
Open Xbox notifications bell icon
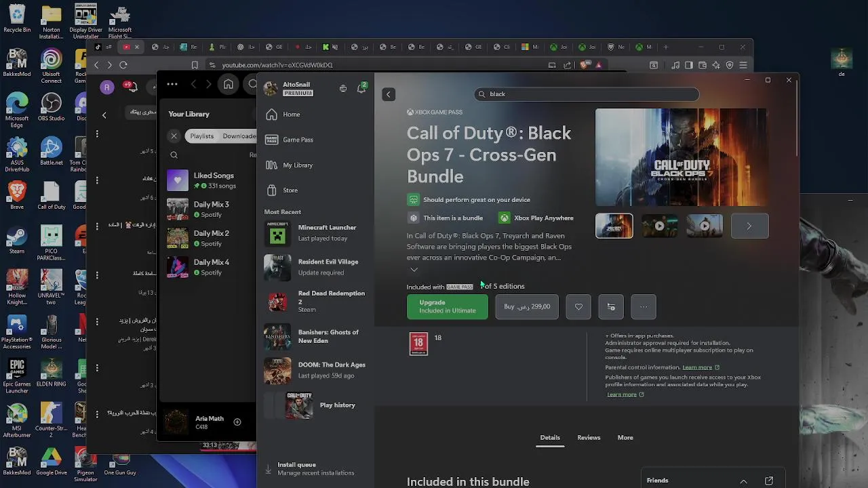(x=361, y=88)
